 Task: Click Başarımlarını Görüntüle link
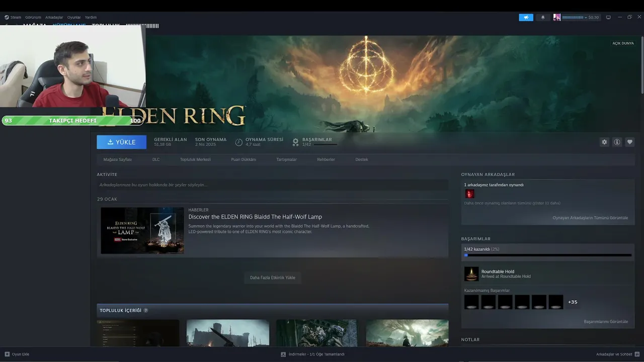[x=606, y=321]
